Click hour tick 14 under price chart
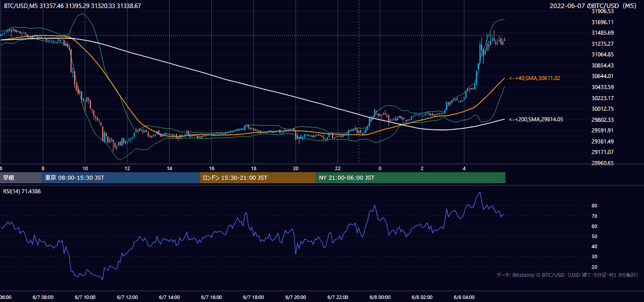 tap(169, 169)
